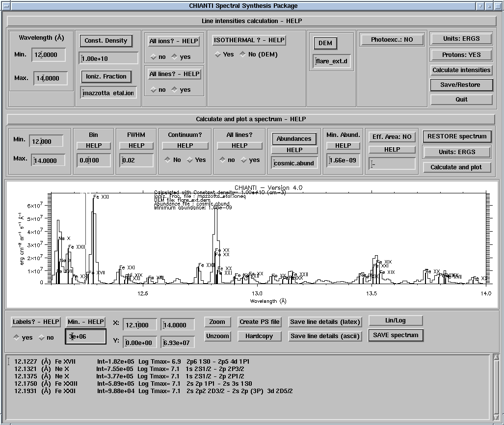Click inside the Min. intensity field
The image size is (504, 425).
tap(86, 337)
